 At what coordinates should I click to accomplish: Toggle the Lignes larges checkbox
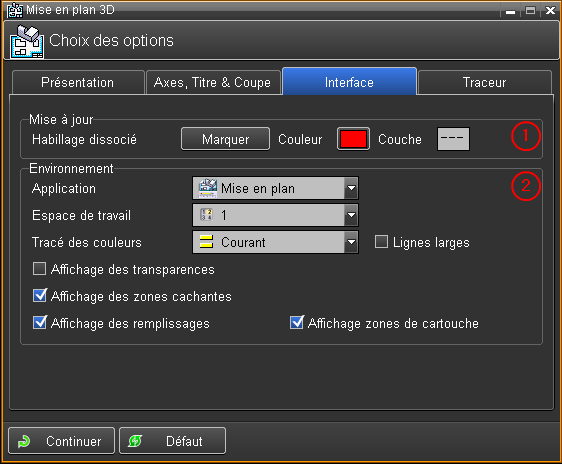(x=381, y=241)
